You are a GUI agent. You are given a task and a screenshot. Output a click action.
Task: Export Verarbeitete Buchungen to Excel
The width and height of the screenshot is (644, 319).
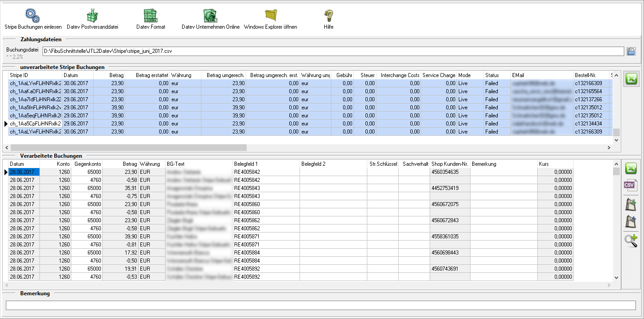point(631,169)
